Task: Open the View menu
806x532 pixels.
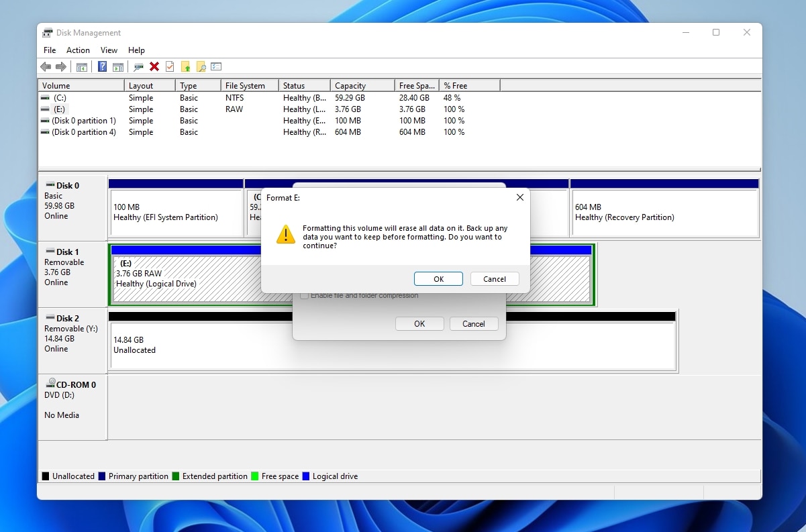Action: [109, 50]
